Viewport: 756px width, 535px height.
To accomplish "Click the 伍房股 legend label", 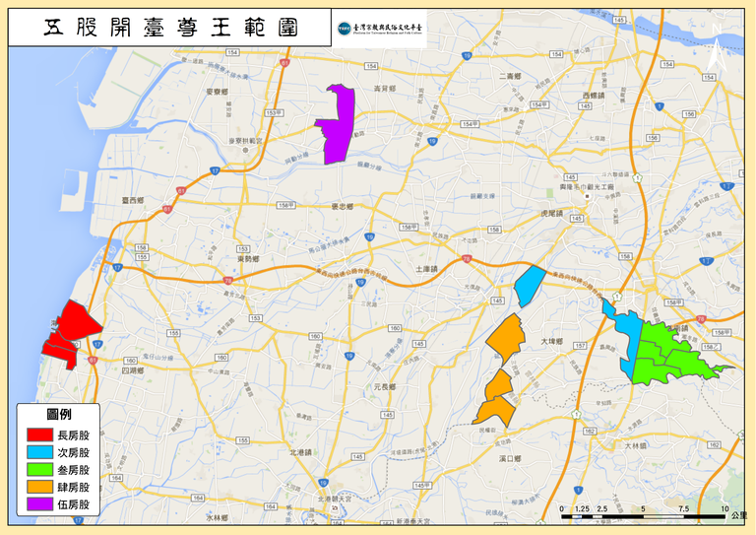I will 74,504.
